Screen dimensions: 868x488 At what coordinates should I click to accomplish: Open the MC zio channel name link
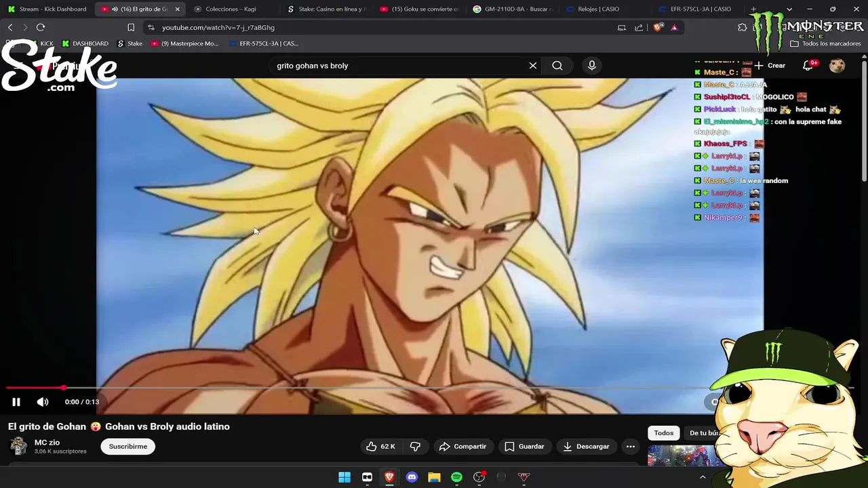click(47, 443)
